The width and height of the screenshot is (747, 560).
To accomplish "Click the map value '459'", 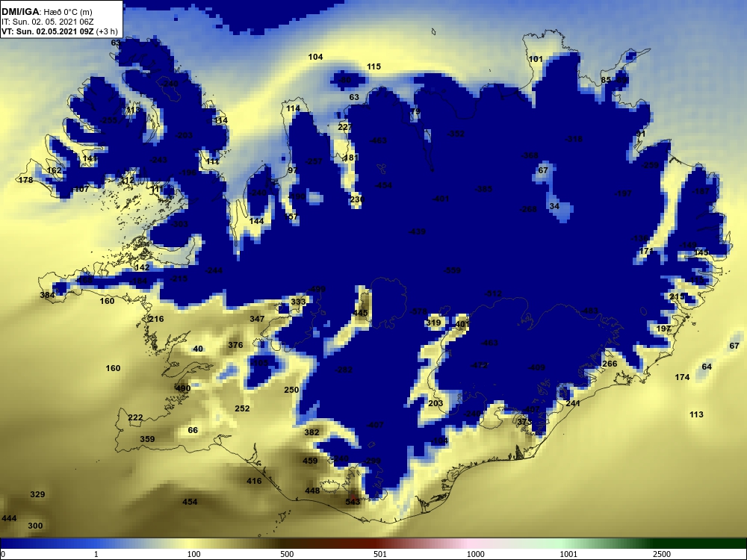I will (x=310, y=461).
